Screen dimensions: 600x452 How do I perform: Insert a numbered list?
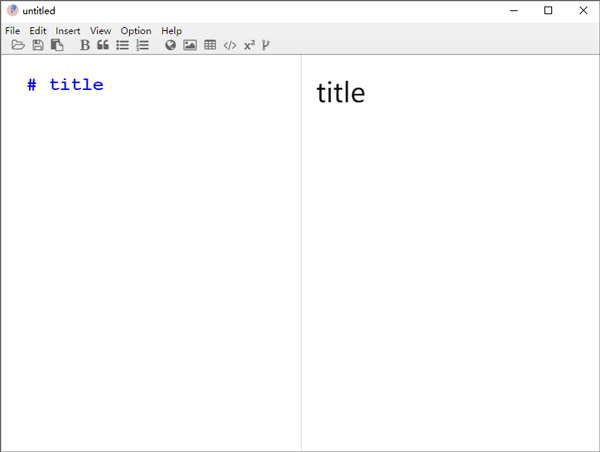[x=142, y=45]
